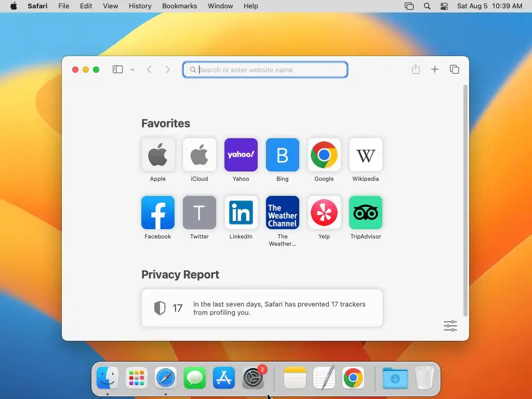The image size is (532, 399).
Task: Show tab overview
Action: point(454,69)
